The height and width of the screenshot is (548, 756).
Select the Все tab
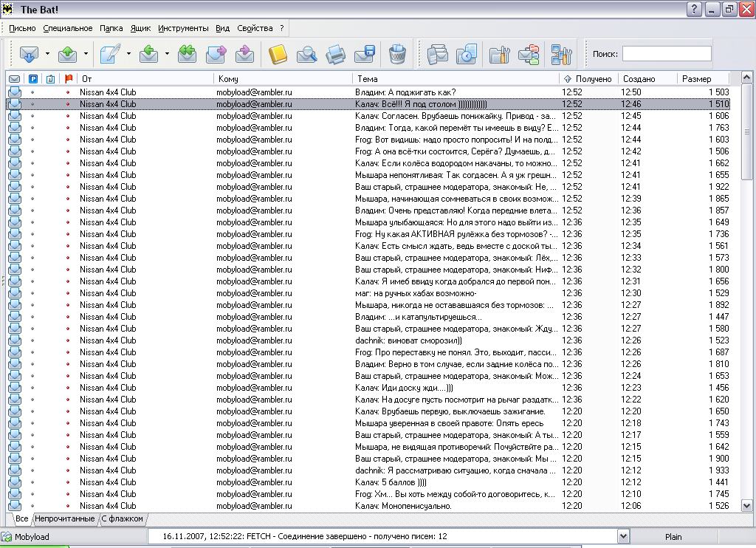21,518
